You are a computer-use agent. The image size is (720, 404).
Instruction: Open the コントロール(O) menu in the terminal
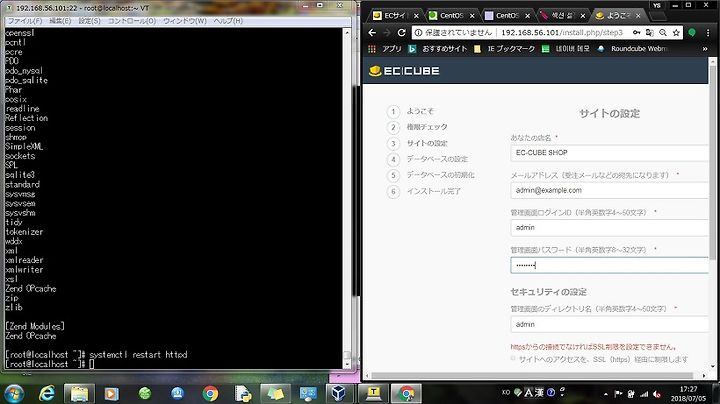[x=132, y=21]
